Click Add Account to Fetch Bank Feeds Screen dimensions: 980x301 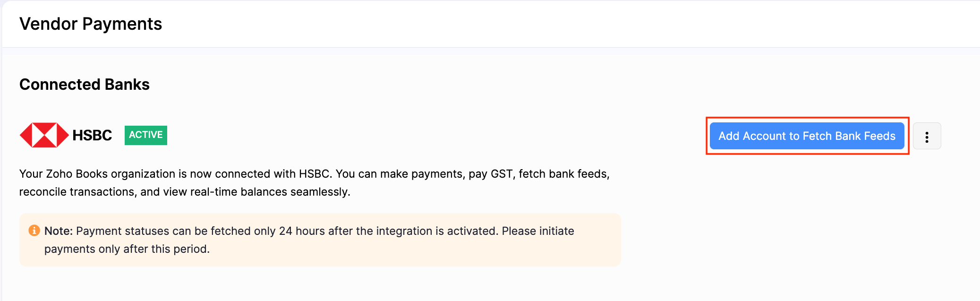tap(807, 136)
